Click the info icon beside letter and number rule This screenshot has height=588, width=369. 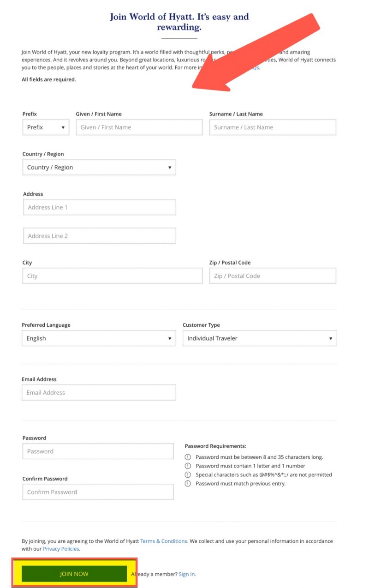coord(188,466)
